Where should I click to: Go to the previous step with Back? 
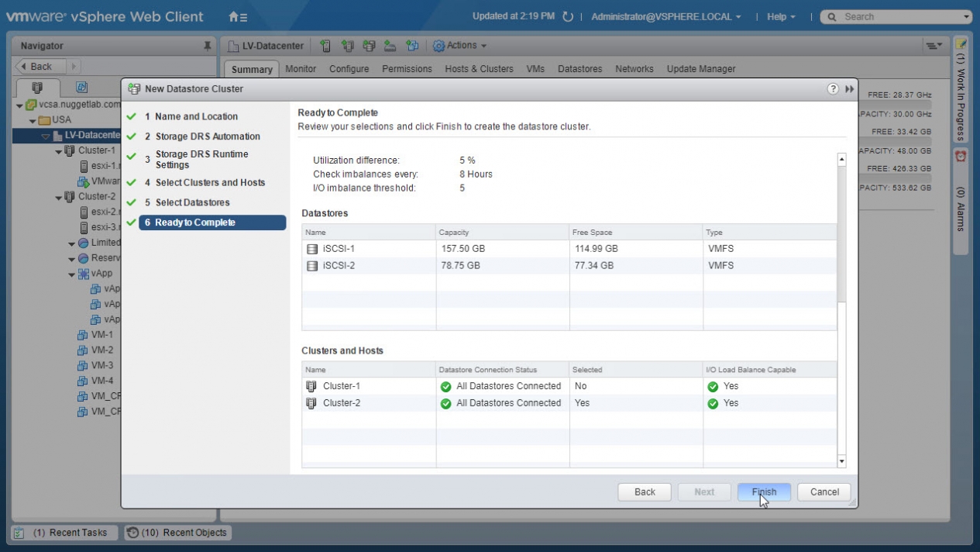645,492
